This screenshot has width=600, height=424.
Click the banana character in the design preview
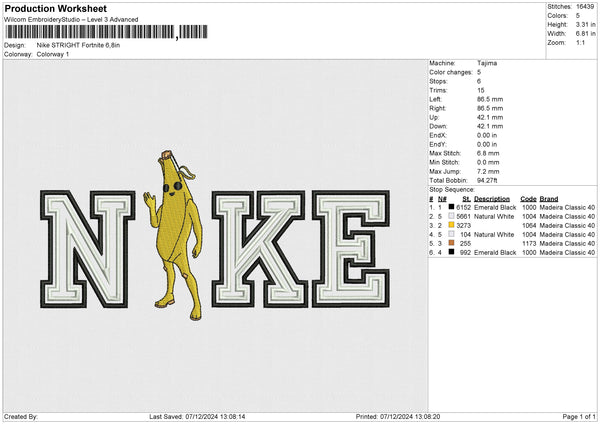click(175, 235)
